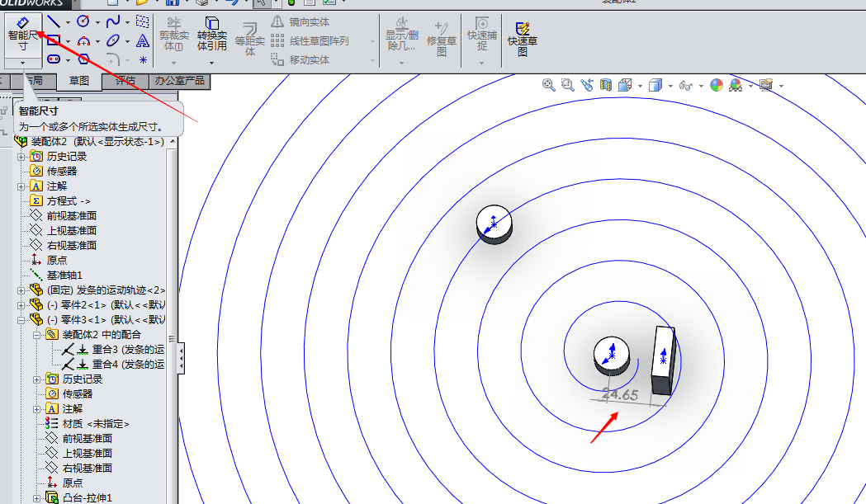Click the Edit Appearance color ball icon
Viewport: 866px width, 504px height.
coord(717,85)
